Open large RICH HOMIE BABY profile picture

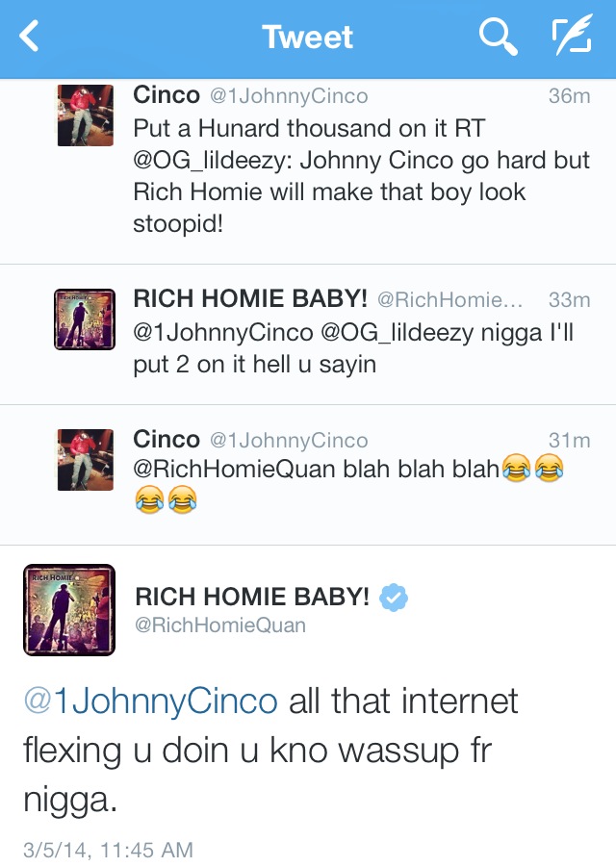click(69, 610)
